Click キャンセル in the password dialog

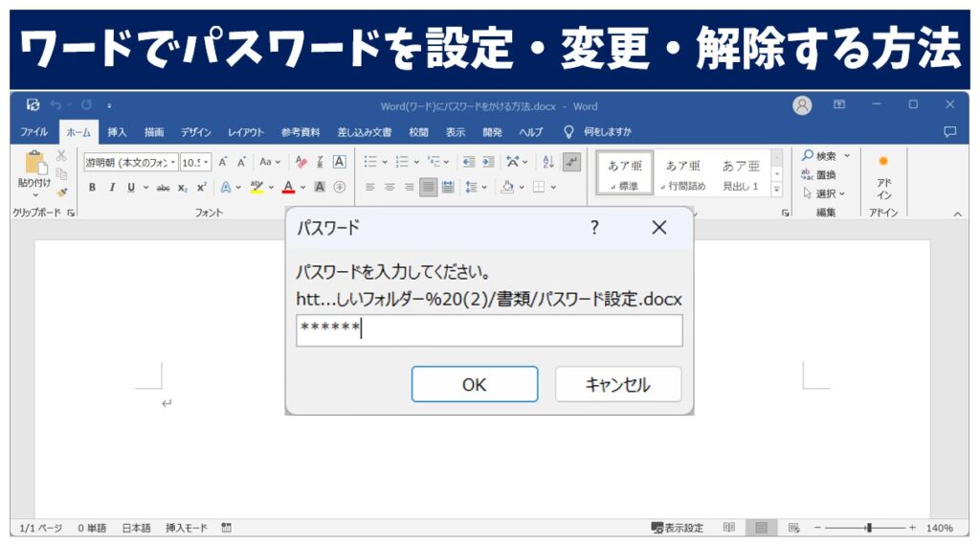(618, 384)
